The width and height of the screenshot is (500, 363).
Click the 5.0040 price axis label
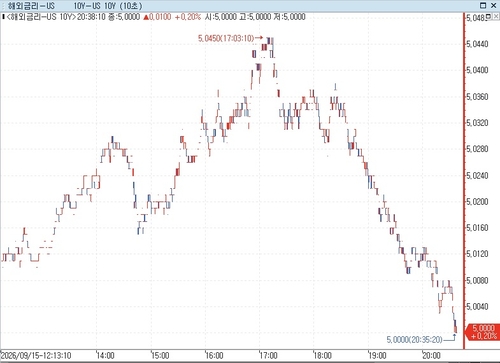(x=477, y=307)
